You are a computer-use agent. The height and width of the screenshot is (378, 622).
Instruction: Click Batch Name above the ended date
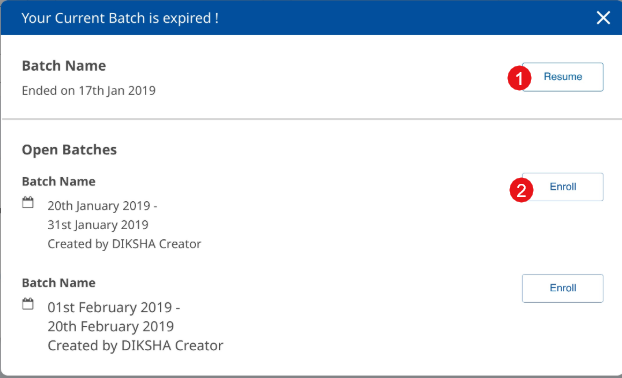[64, 66]
